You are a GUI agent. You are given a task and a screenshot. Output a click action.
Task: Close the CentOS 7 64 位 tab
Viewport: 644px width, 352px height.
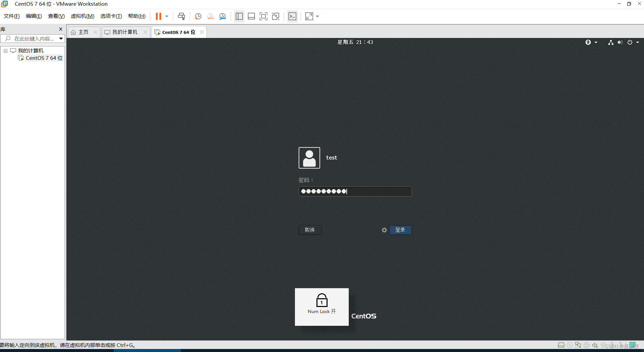coord(202,32)
